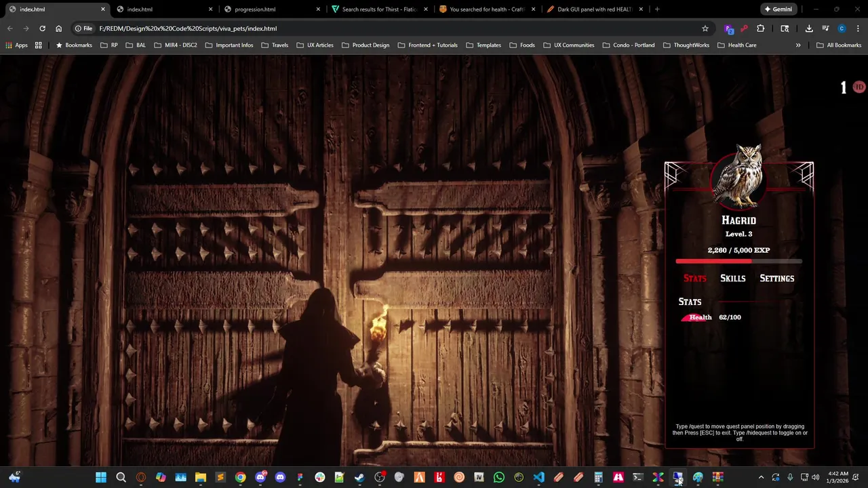This screenshot has width=868, height=488.
Task: Open the Chrome profile avatar
Action: click(x=842, y=28)
